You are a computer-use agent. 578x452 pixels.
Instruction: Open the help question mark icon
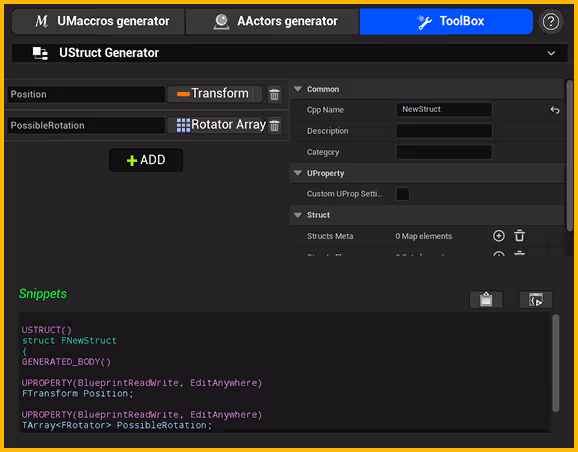[551, 22]
